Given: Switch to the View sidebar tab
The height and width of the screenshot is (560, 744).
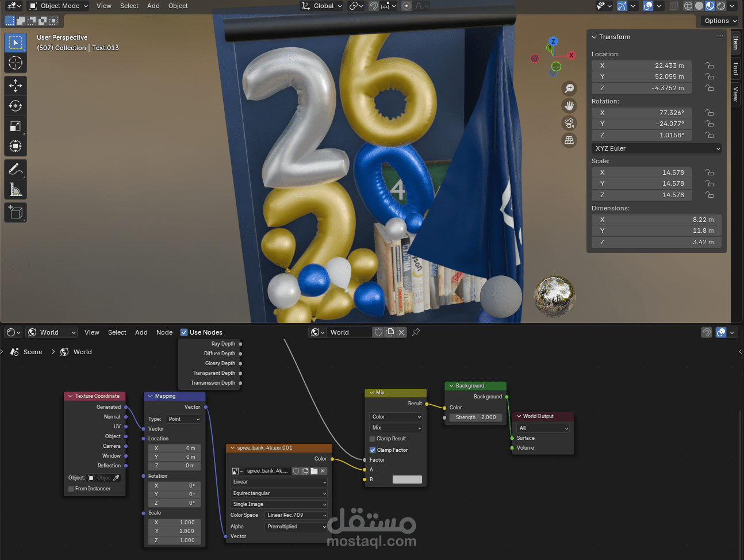Looking at the screenshot, I should click(x=735, y=94).
